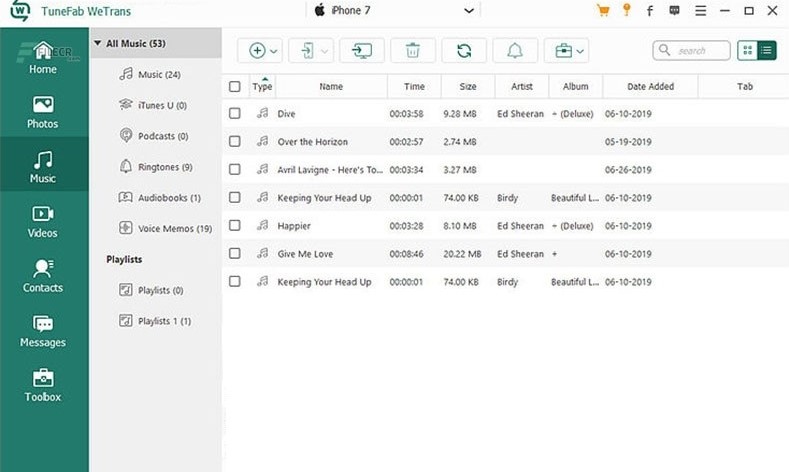Expand the Export to device dropdown arrow

(325, 51)
